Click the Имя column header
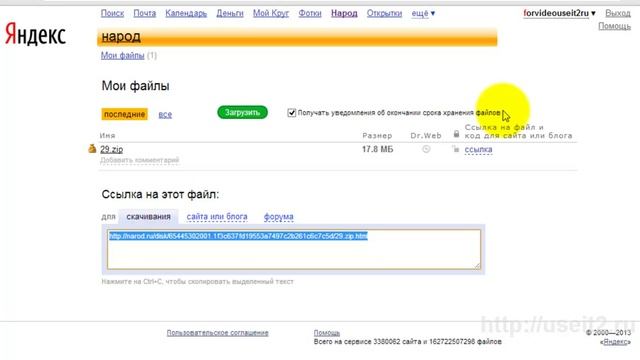The height and width of the screenshot is (360, 640). [107, 136]
